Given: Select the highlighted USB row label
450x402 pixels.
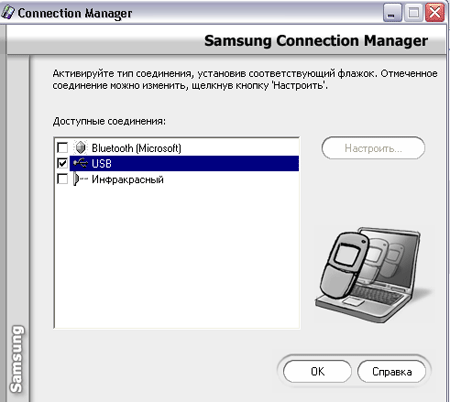Looking at the screenshot, I should pos(101,163).
